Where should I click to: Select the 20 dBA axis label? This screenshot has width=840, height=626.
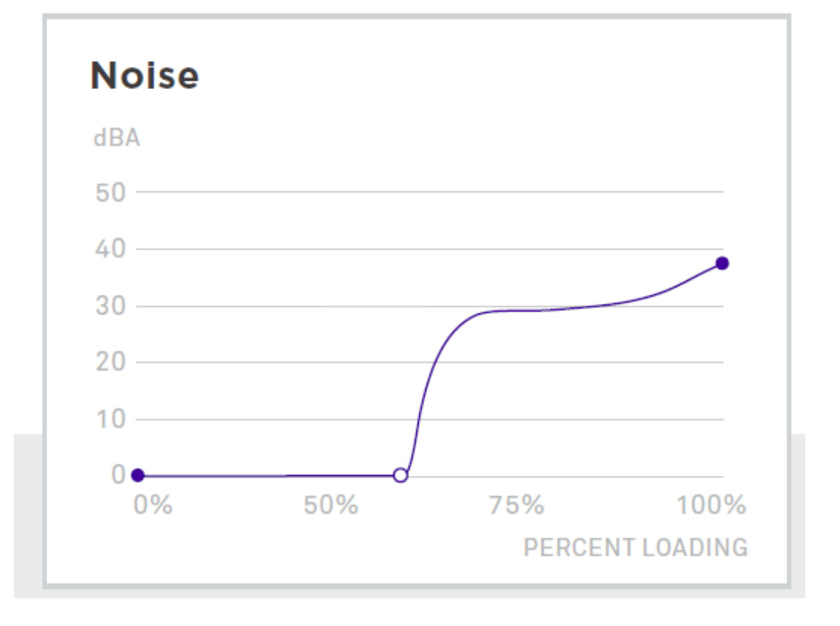tap(110, 362)
